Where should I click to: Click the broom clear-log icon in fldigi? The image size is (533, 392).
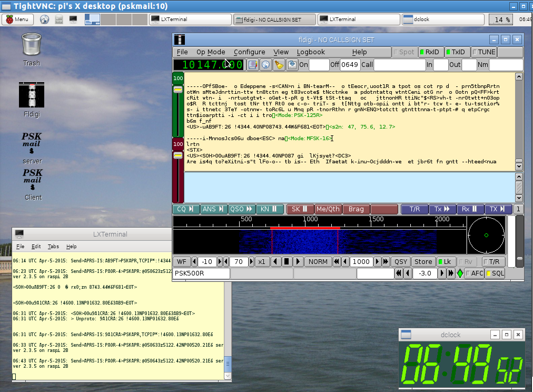tap(279, 65)
